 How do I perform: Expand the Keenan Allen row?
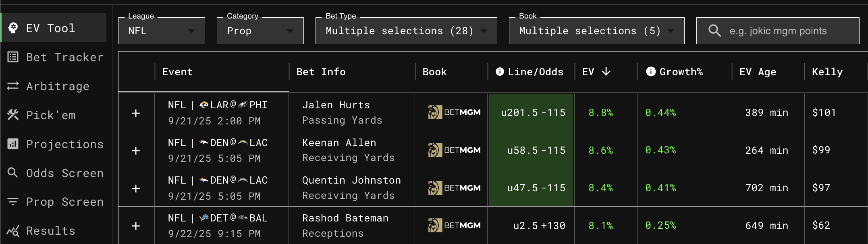136,150
